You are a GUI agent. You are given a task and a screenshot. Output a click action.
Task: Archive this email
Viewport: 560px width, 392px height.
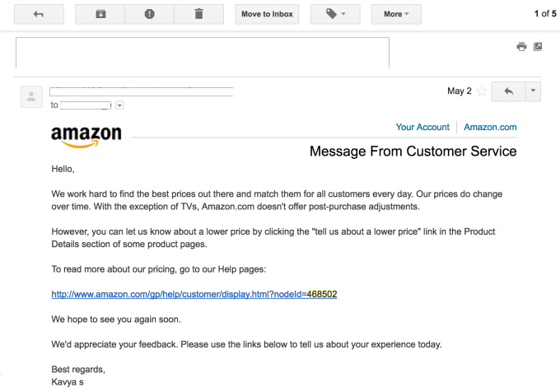(x=100, y=14)
